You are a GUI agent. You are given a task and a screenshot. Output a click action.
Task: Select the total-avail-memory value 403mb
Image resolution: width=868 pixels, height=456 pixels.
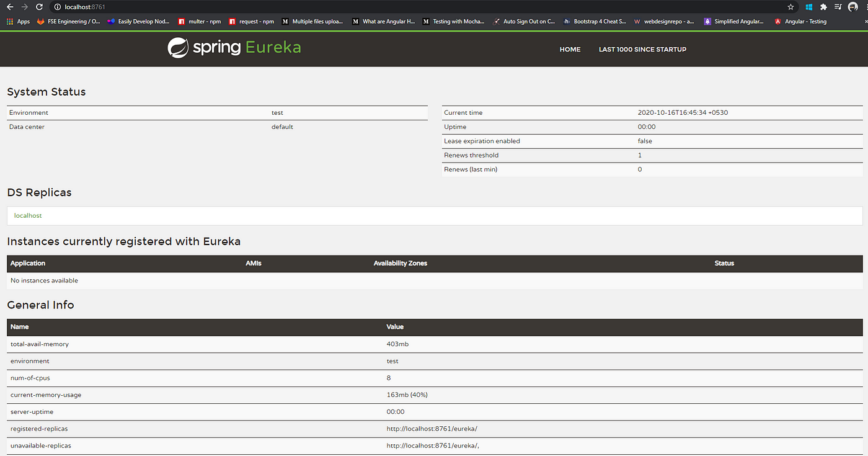click(397, 344)
